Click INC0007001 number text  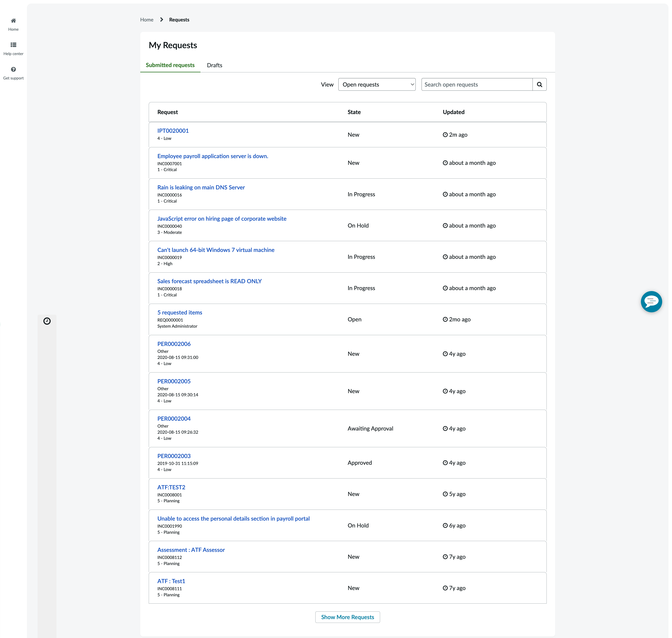pos(169,164)
